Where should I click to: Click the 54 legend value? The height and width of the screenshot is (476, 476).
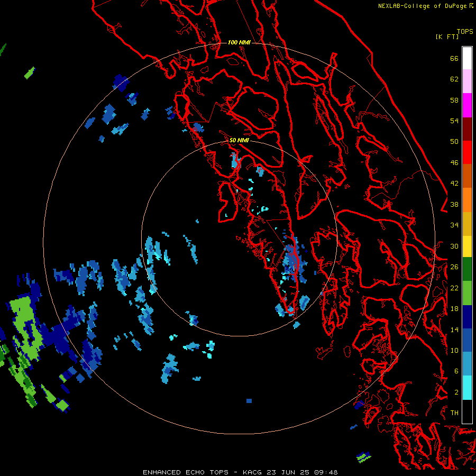pos(454,121)
